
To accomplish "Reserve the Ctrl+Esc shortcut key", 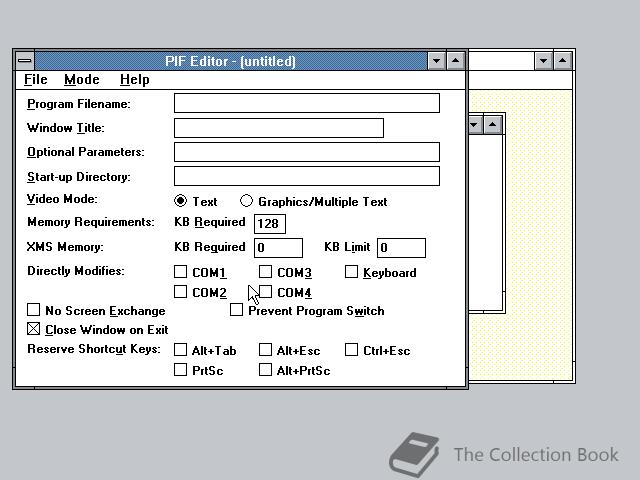I will pos(351,350).
